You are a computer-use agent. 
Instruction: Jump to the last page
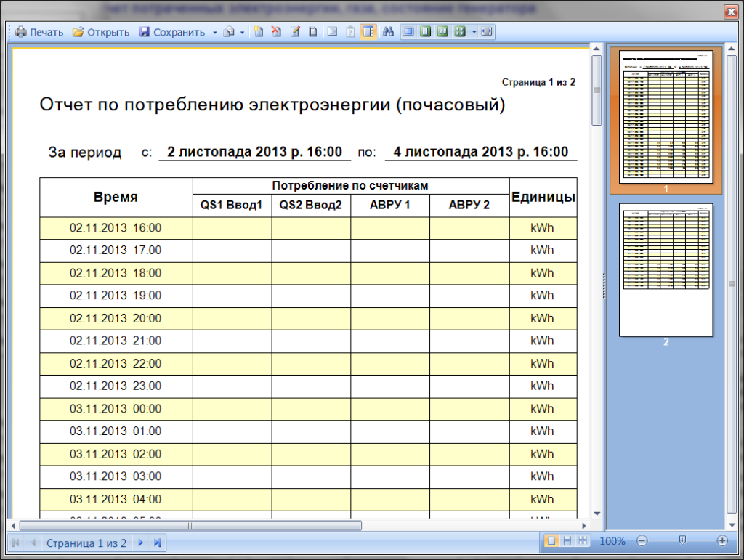(158, 543)
